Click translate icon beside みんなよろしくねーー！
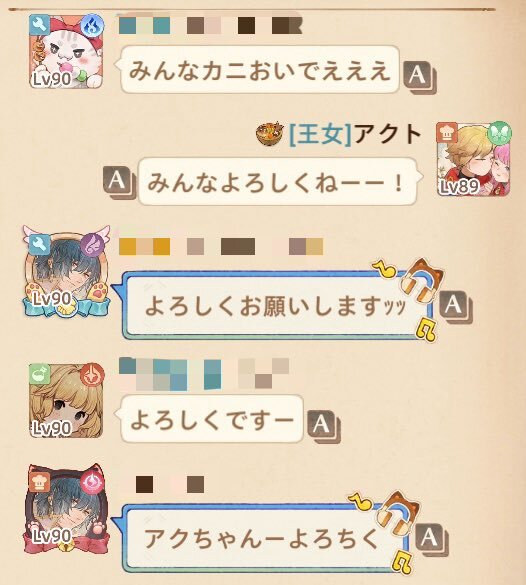 coord(119,182)
